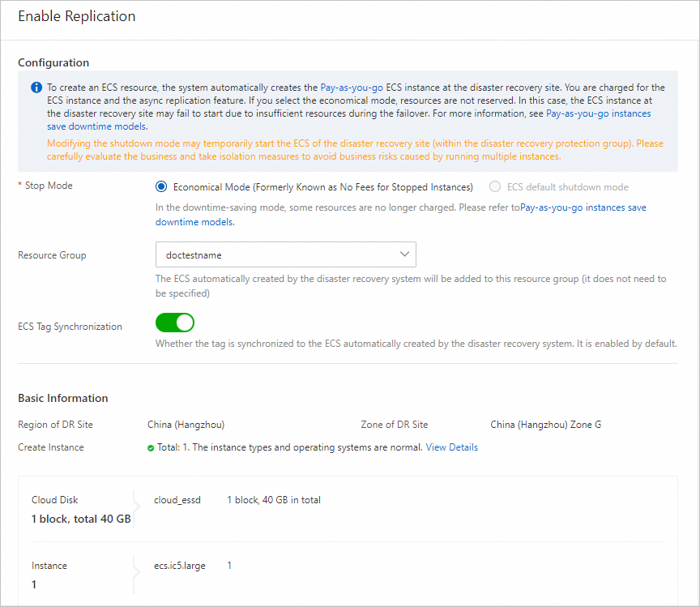
Task: Select ECS default shutdown mode radio button
Action: 495,186
